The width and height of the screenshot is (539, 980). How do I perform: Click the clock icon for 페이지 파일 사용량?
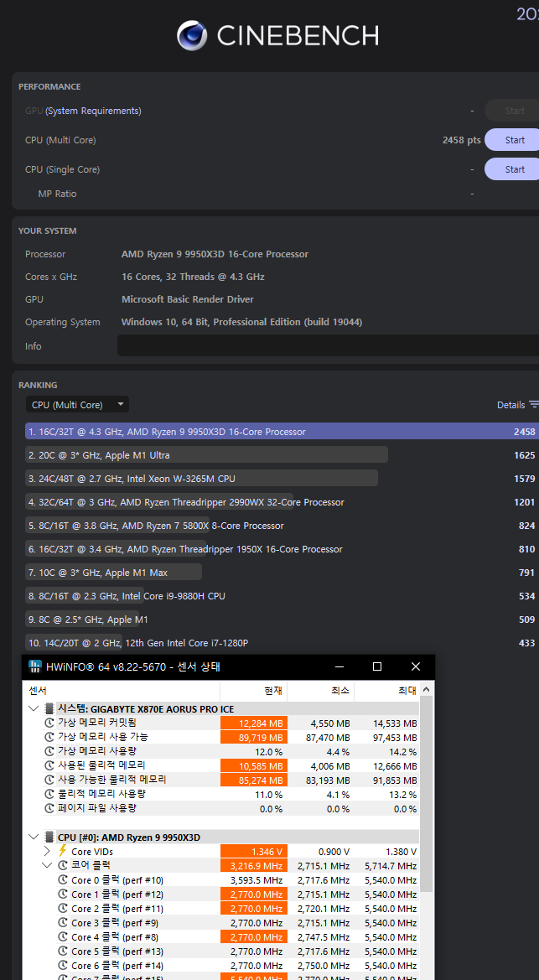pos(49,808)
